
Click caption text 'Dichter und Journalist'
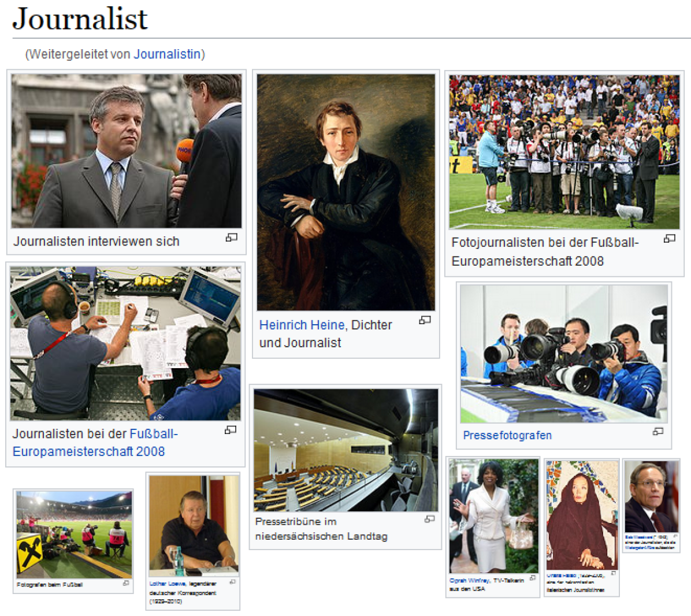click(326, 334)
